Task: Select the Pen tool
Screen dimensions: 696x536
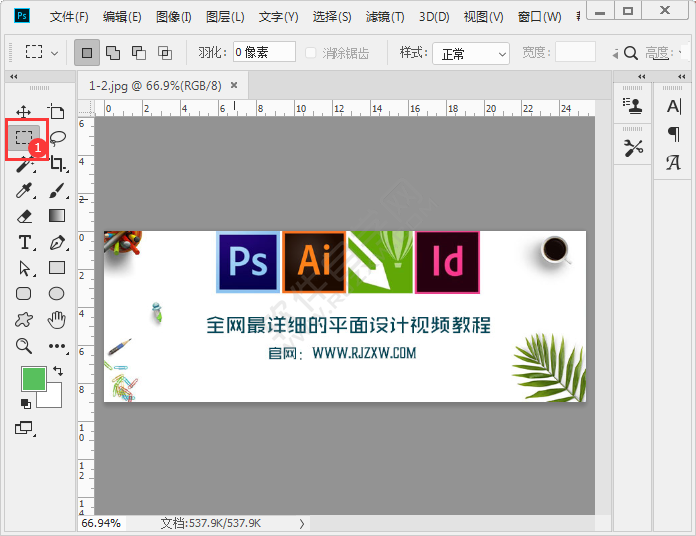Action: pyautogui.click(x=57, y=242)
